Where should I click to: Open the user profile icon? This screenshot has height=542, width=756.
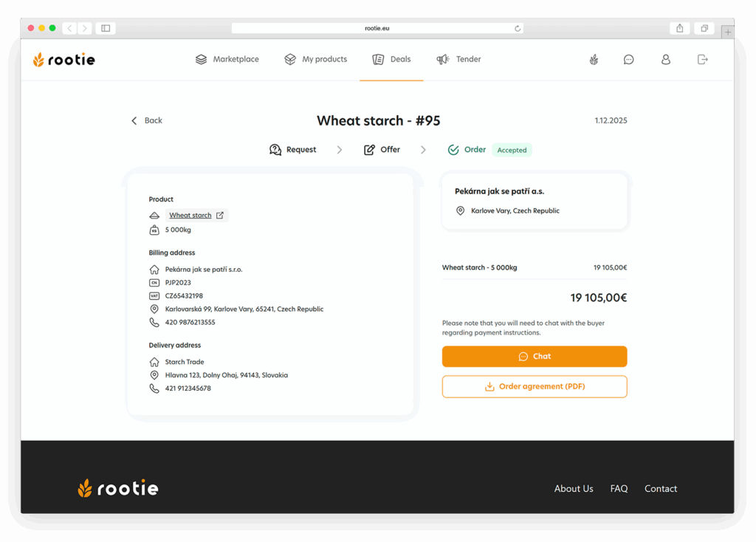(666, 60)
